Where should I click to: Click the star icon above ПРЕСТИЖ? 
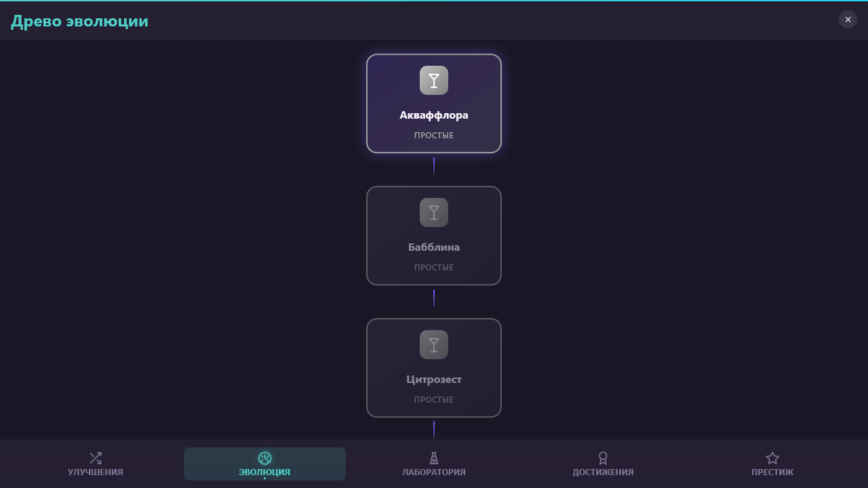click(x=772, y=457)
